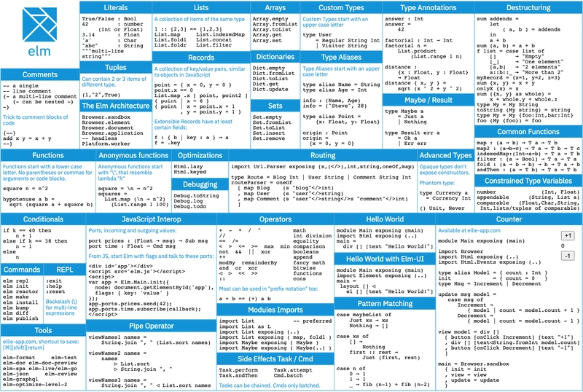This screenshot has width=583, height=392.
Task: Click the 'Html.keyed' entry
Action: [x=189, y=172]
